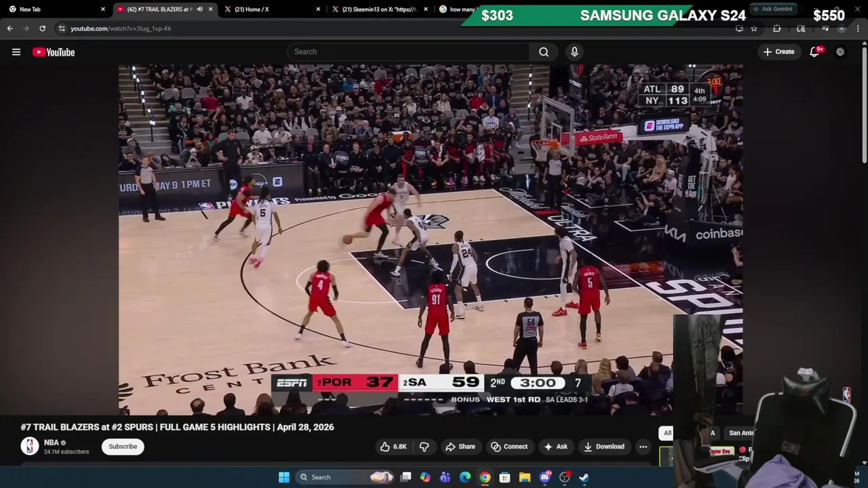Like the video with 6.8K likes

[x=393, y=447]
